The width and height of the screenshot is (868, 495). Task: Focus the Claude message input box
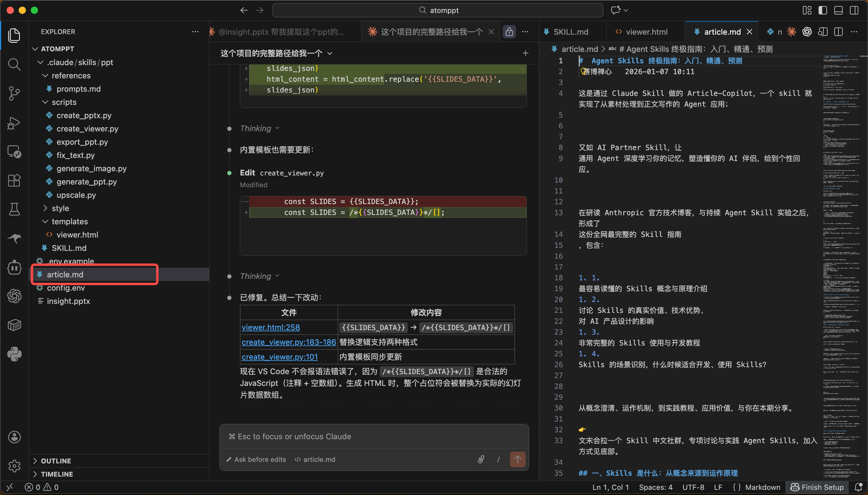(374, 436)
